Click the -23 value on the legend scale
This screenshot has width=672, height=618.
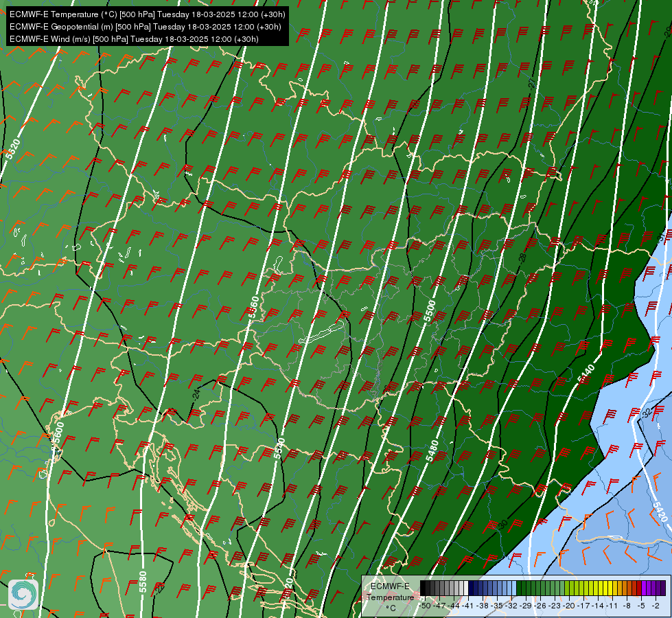[555, 606]
